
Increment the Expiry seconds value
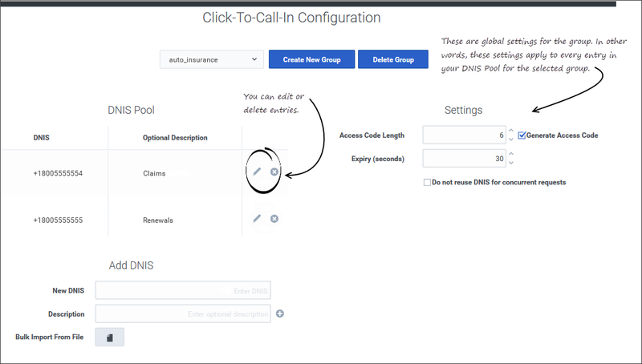point(510,155)
